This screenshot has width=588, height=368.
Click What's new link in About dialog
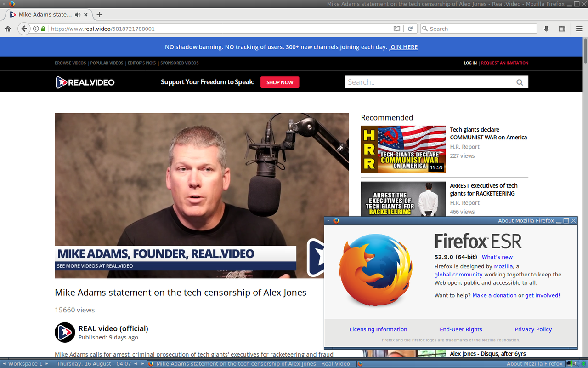(497, 257)
